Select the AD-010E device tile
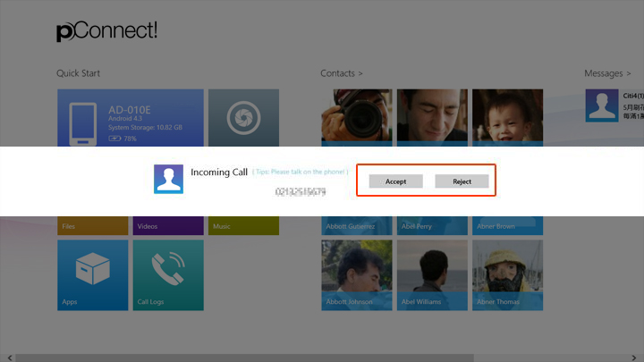Image resolution: width=644 pixels, height=362 pixels. pyautogui.click(x=131, y=116)
